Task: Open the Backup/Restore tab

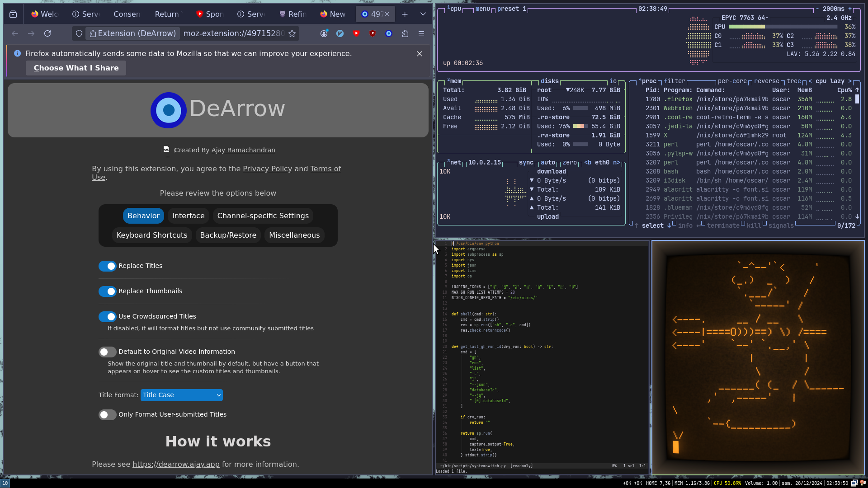Action: pyautogui.click(x=228, y=235)
